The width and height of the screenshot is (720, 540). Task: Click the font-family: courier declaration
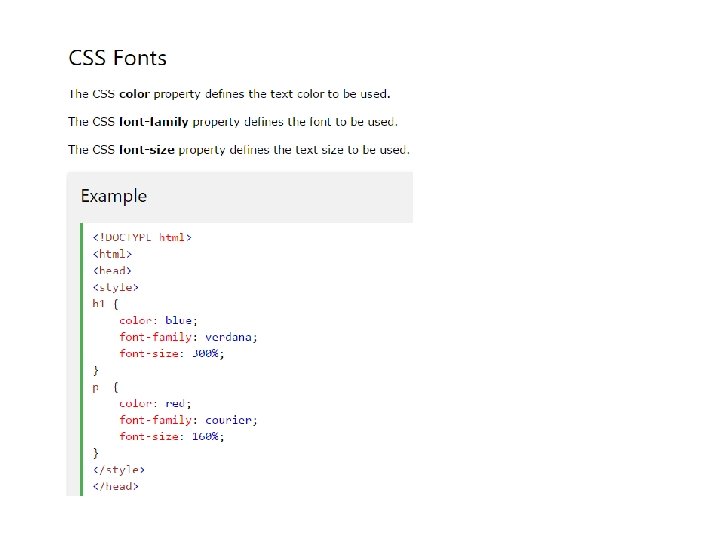pyautogui.click(x=188, y=420)
